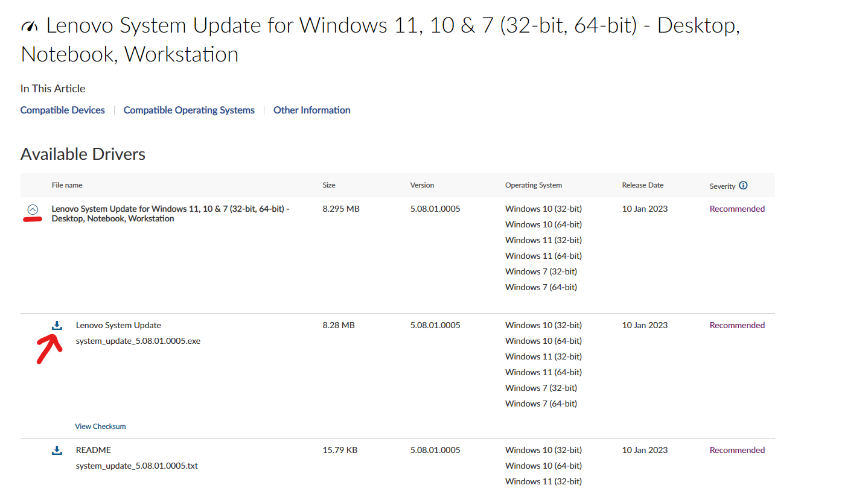Screen dimensions: 868x491
Task: Click the Size column header
Action: (329, 185)
